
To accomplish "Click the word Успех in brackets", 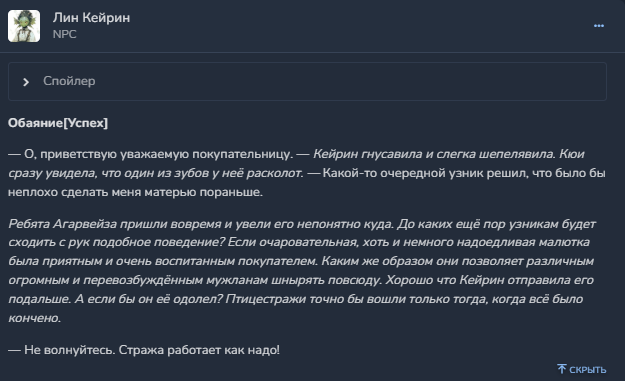I will (86, 123).
